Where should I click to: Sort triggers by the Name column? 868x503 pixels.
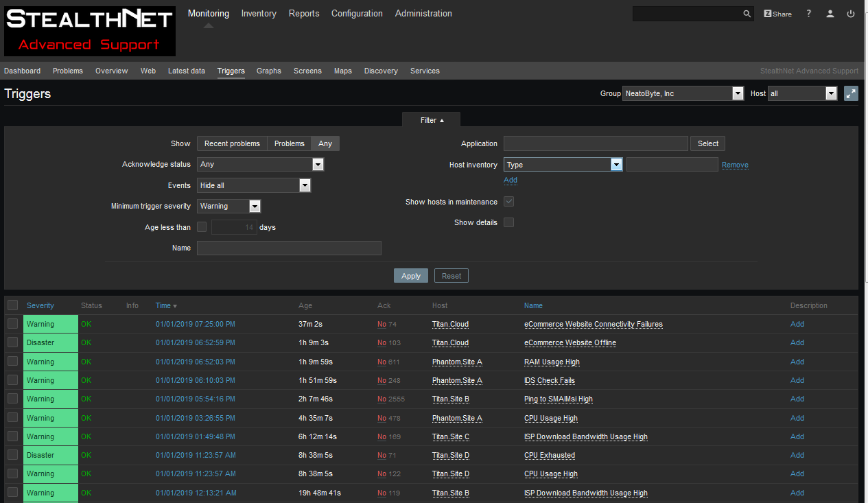click(x=533, y=305)
